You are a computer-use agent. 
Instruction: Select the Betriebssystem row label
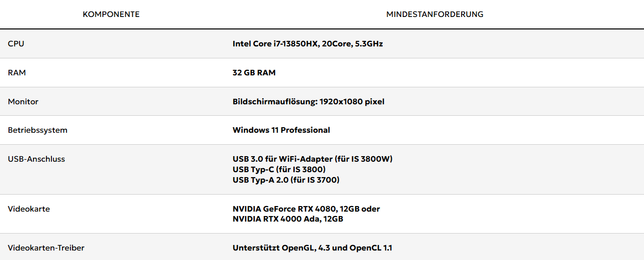pyautogui.click(x=37, y=130)
